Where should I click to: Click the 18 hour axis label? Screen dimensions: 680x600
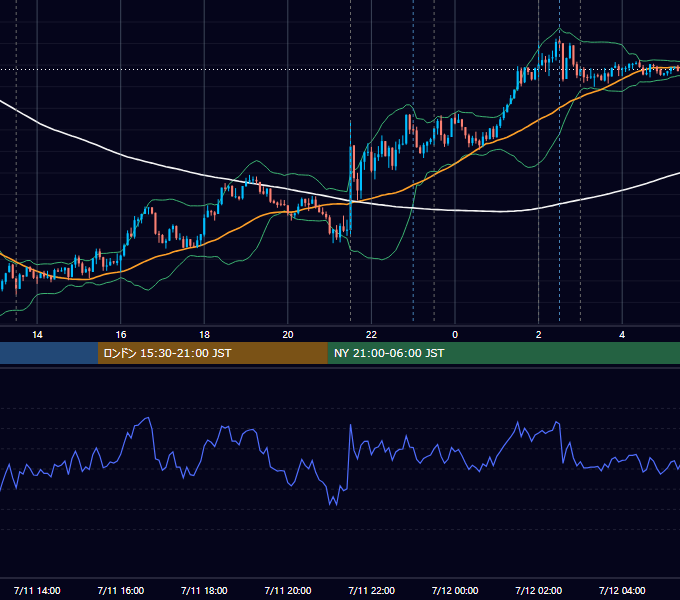tap(204, 335)
